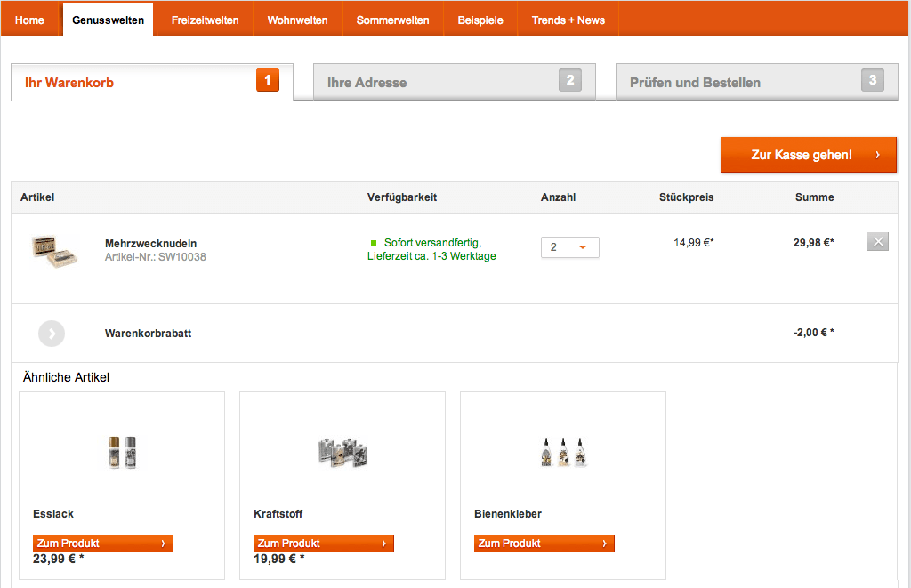Go to checkout via Zur Kasse gehen
This screenshot has height=588, width=911.
808,155
